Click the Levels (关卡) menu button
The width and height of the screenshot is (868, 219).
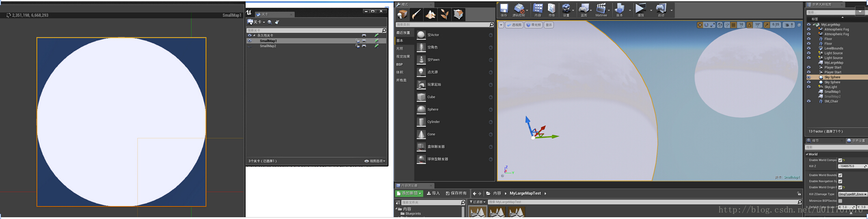tap(256, 22)
